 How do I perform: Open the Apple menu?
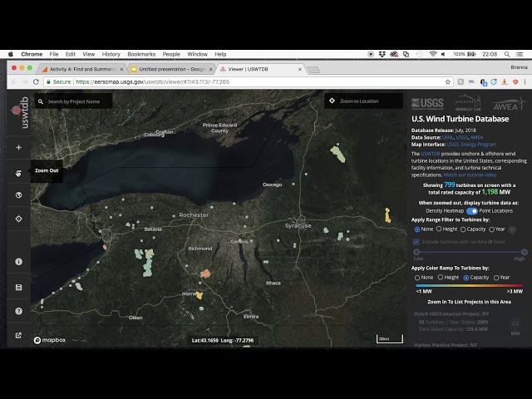pos(11,54)
